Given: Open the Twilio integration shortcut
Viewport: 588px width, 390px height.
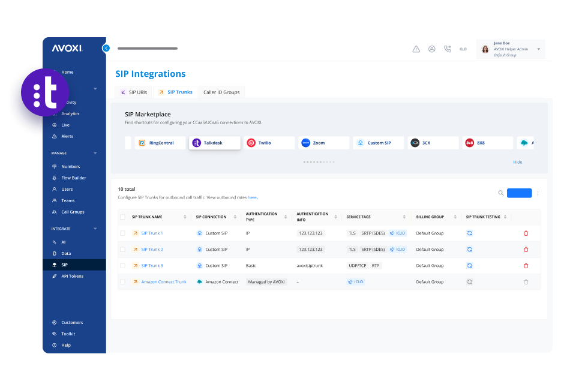Looking at the screenshot, I should pyautogui.click(x=269, y=143).
